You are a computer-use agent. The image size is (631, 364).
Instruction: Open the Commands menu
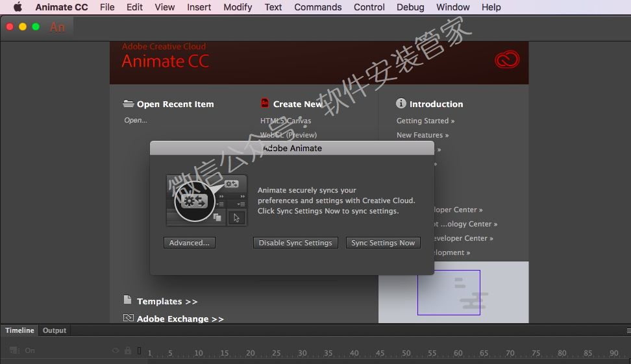(317, 7)
